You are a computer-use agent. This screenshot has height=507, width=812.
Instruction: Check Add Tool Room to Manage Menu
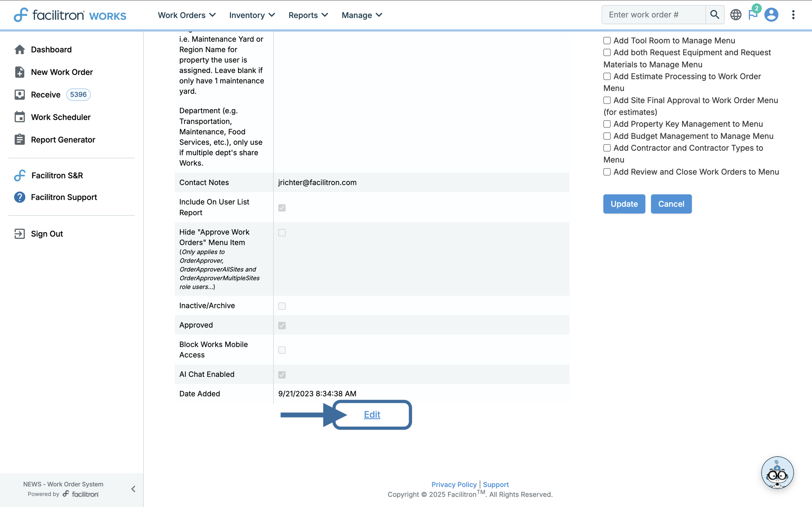point(607,41)
